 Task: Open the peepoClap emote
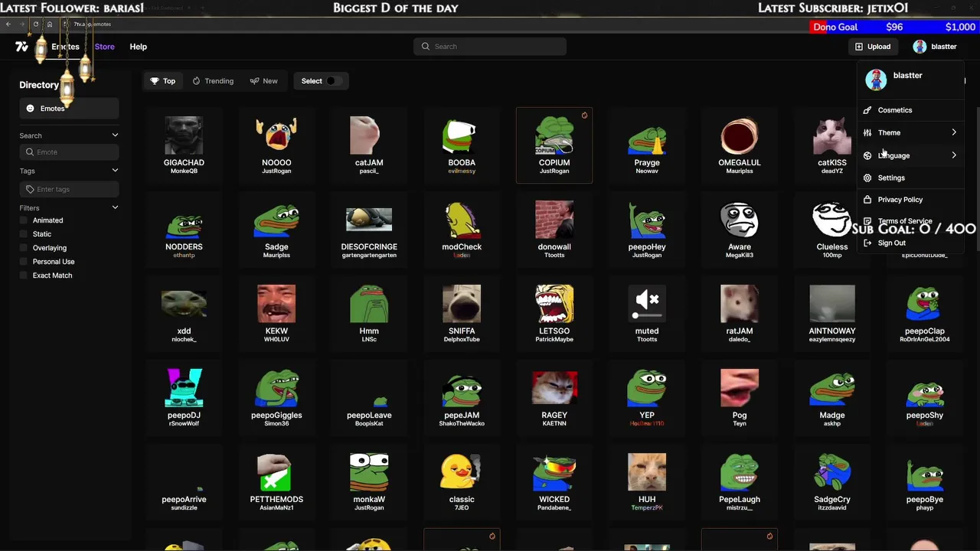tap(925, 314)
